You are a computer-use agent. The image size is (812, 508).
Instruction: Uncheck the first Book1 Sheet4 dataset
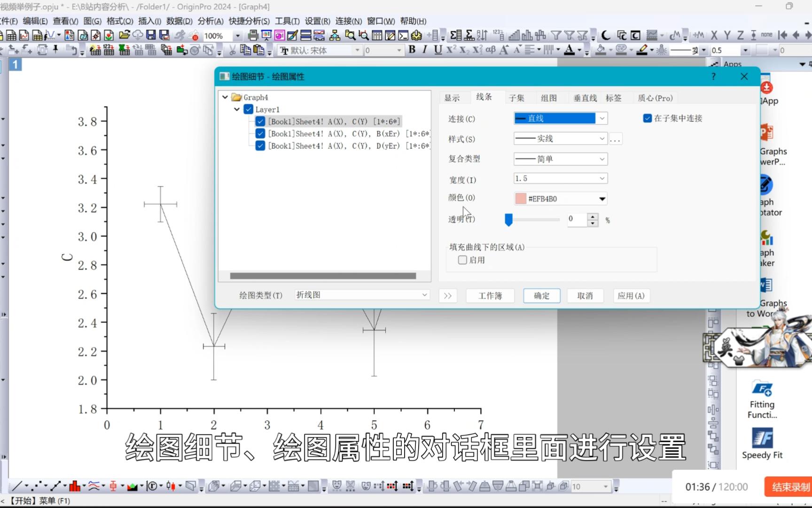(260, 121)
